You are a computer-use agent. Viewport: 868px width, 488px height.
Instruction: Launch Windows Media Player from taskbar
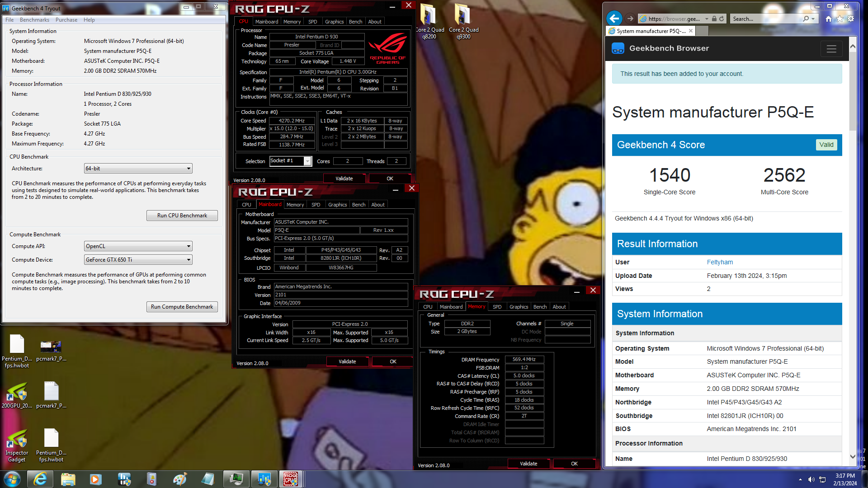[95, 479]
